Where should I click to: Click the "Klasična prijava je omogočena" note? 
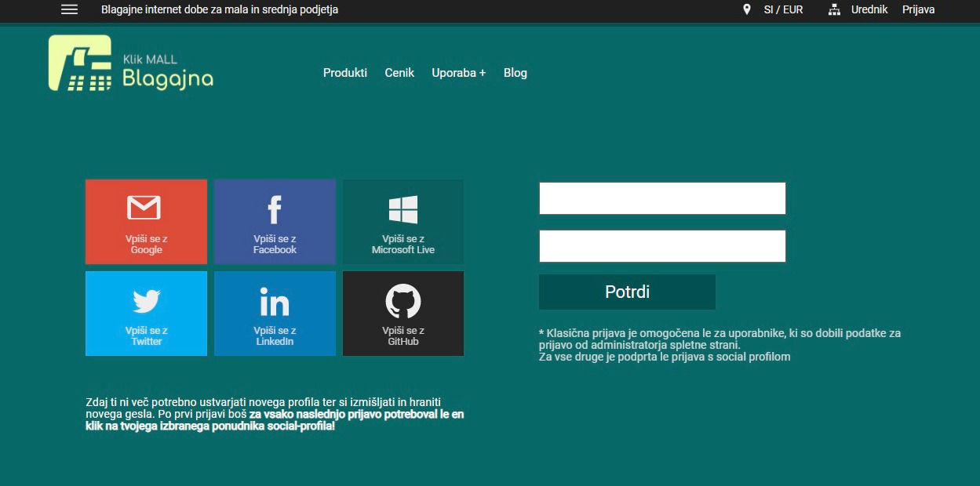(x=720, y=345)
